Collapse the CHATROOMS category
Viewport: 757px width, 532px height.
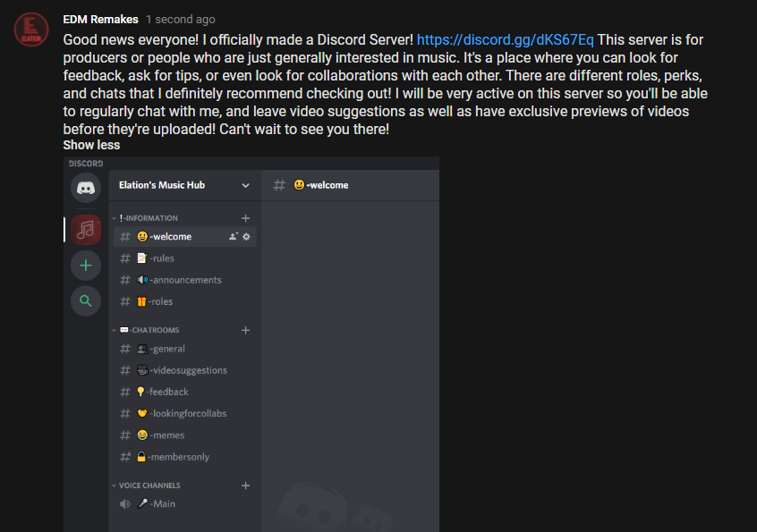[x=145, y=330]
